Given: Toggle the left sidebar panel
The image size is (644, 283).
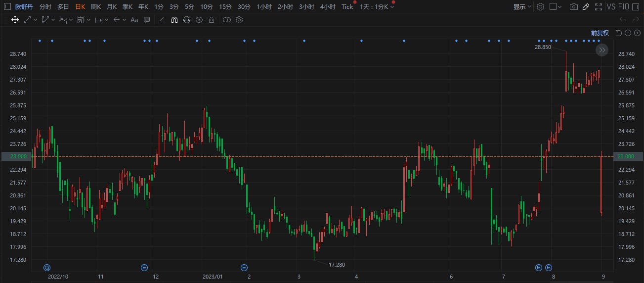Looking at the screenshot, I should coord(7,7).
